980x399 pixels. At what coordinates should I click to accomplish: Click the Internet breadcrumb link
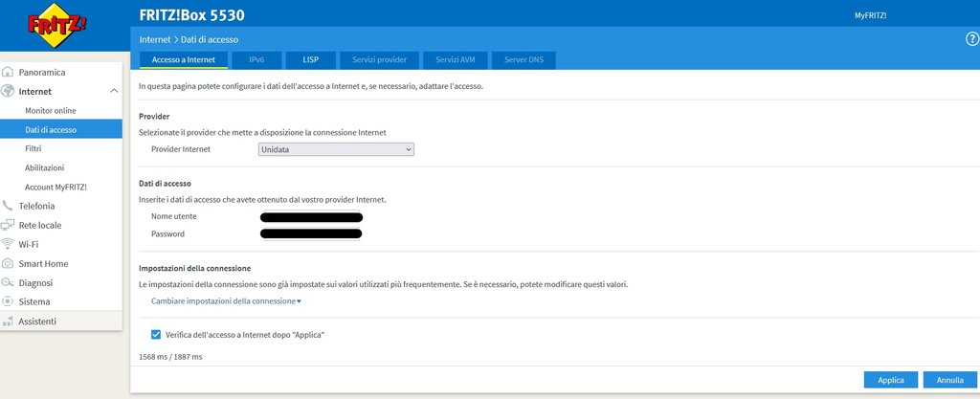(x=154, y=39)
